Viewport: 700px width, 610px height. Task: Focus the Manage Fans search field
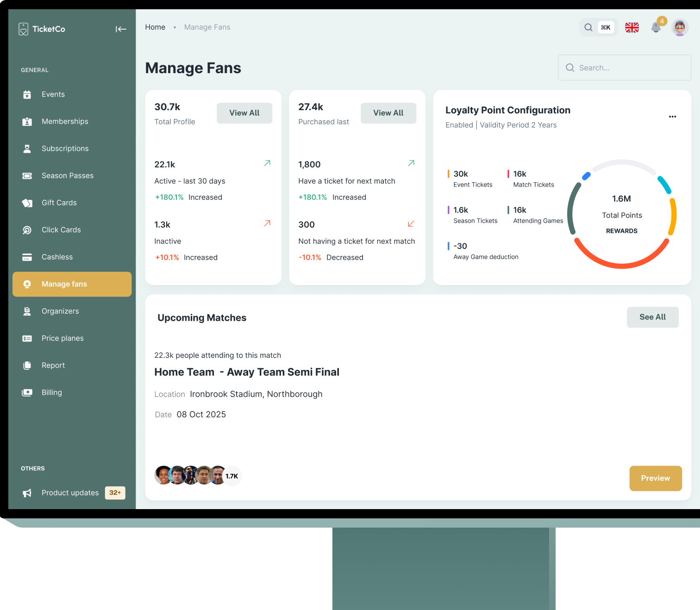[624, 68]
